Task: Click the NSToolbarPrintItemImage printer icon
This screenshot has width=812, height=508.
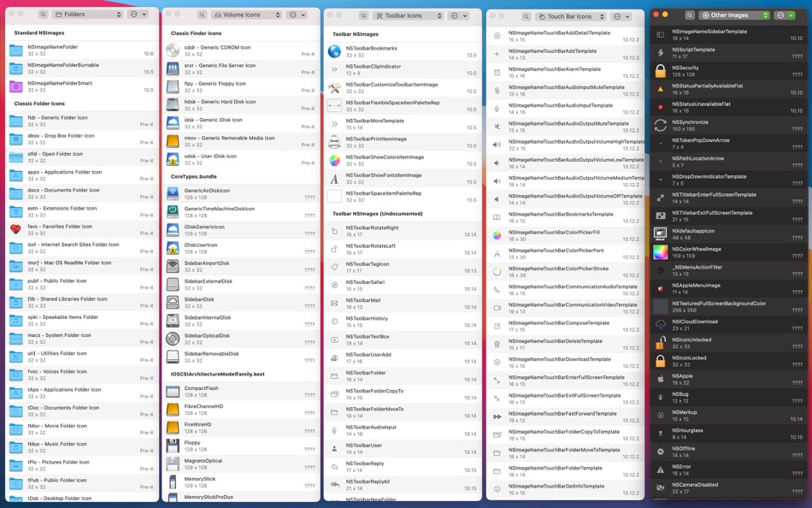Action: pyautogui.click(x=334, y=142)
